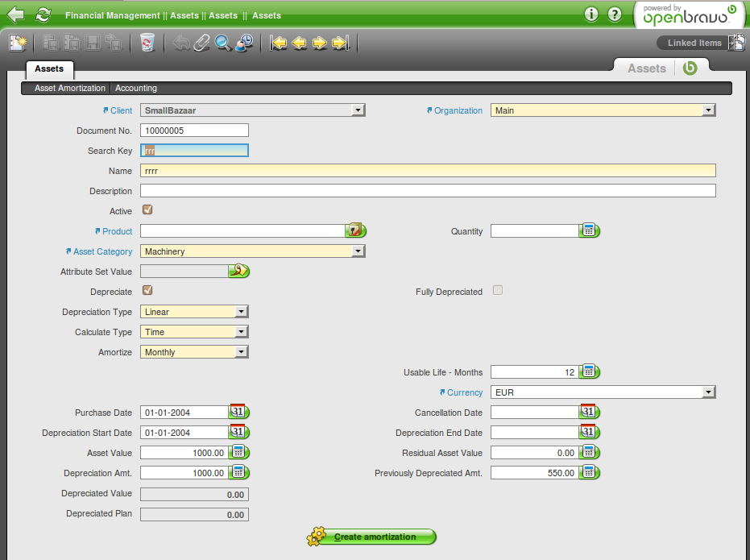
Task: Toggle the Active checkbox
Action: (147, 210)
